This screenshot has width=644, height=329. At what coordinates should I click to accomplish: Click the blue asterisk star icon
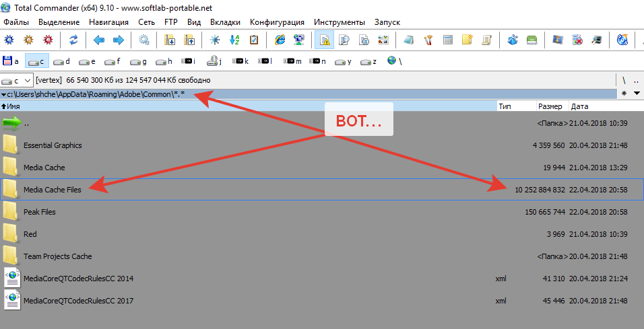click(x=215, y=40)
